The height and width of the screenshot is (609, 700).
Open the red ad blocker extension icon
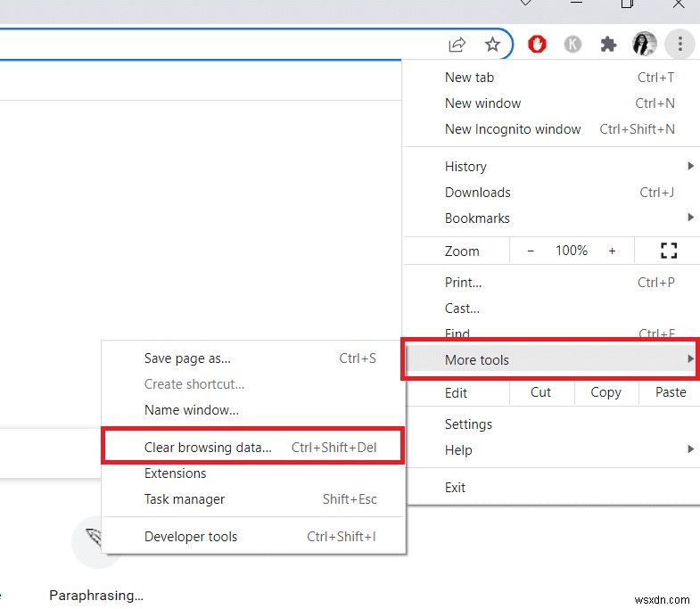coord(537,45)
